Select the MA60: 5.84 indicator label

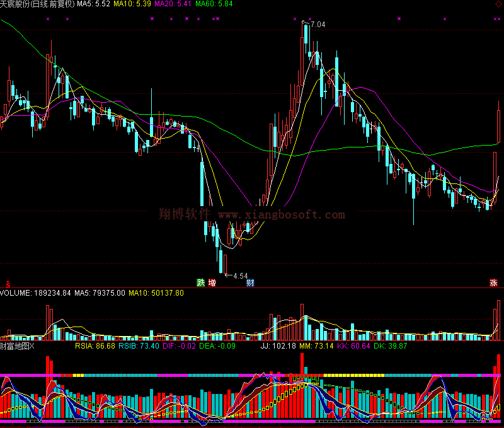(214, 4)
